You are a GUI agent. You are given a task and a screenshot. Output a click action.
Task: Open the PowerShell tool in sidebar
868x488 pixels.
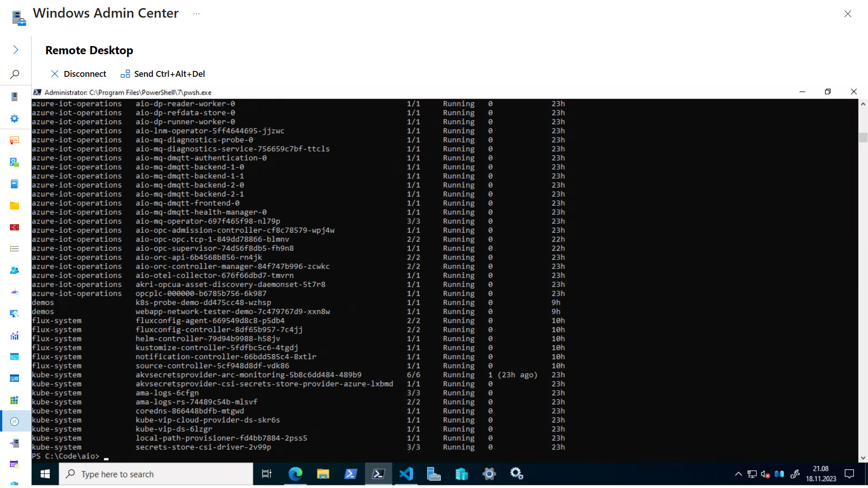(x=14, y=357)
